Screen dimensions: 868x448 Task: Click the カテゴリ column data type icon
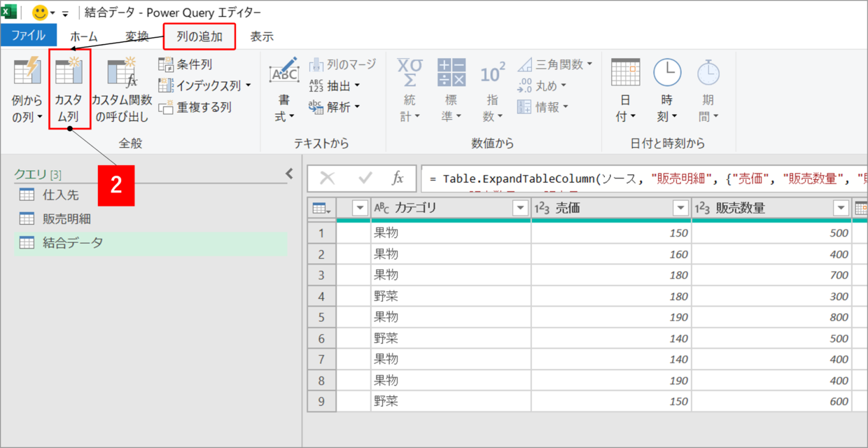[x=381, y=208]
